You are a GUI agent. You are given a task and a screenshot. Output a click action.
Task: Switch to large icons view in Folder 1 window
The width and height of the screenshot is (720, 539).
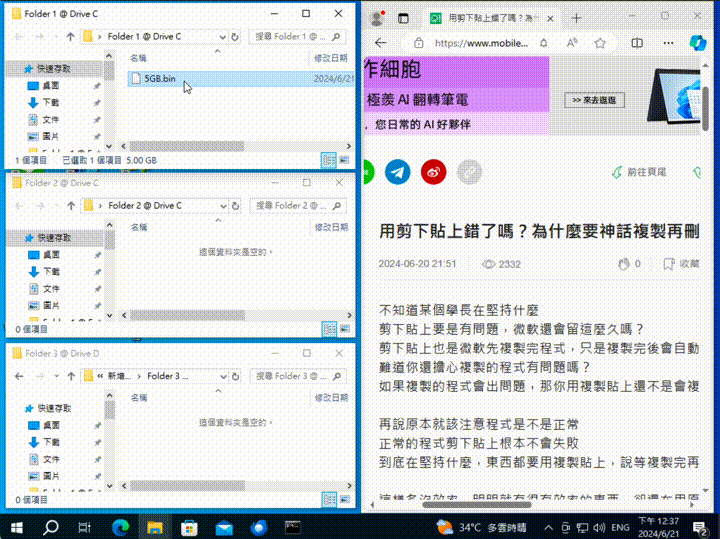[x=344, y=160]
